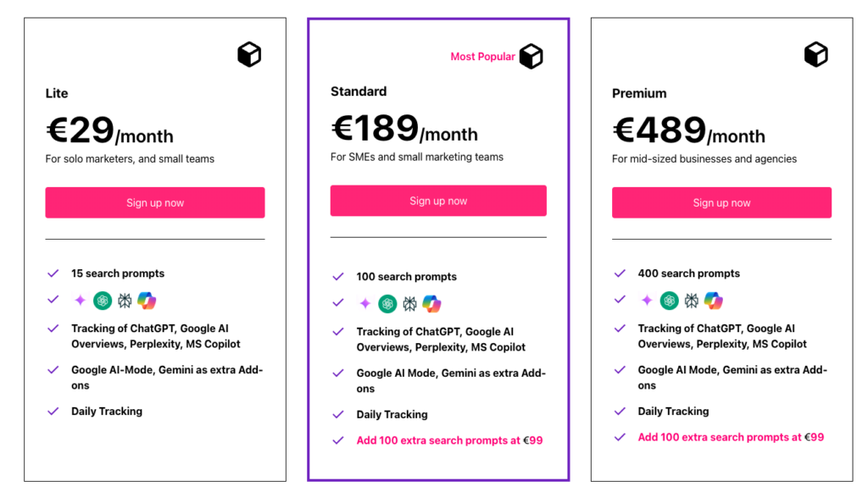Click the Standard plan cube icon
The image size is (868, 492).
click(x=531, y=57)
